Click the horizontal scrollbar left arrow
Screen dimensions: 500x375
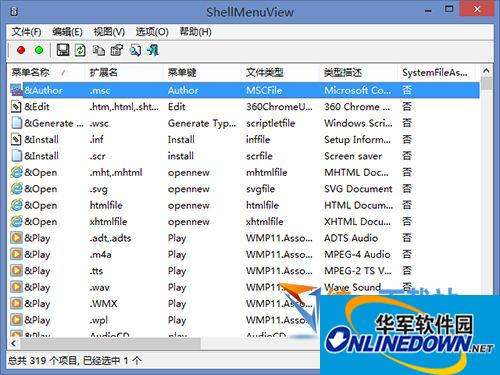pos(13,343)
